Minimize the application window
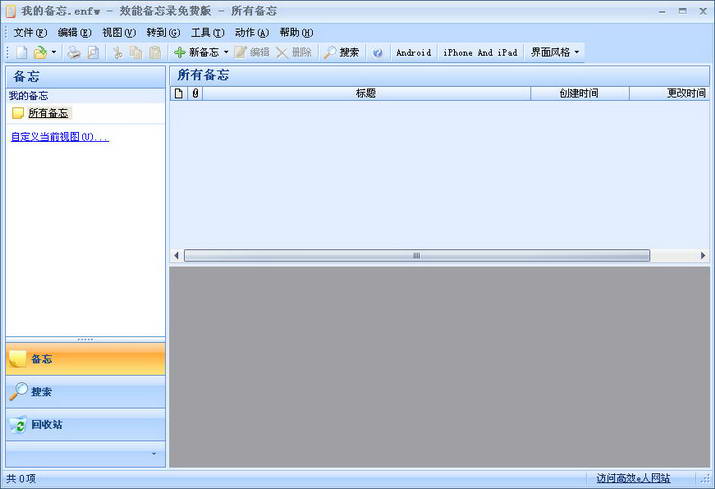The height and width of the screenshot is (489, 715). point(662,11)
